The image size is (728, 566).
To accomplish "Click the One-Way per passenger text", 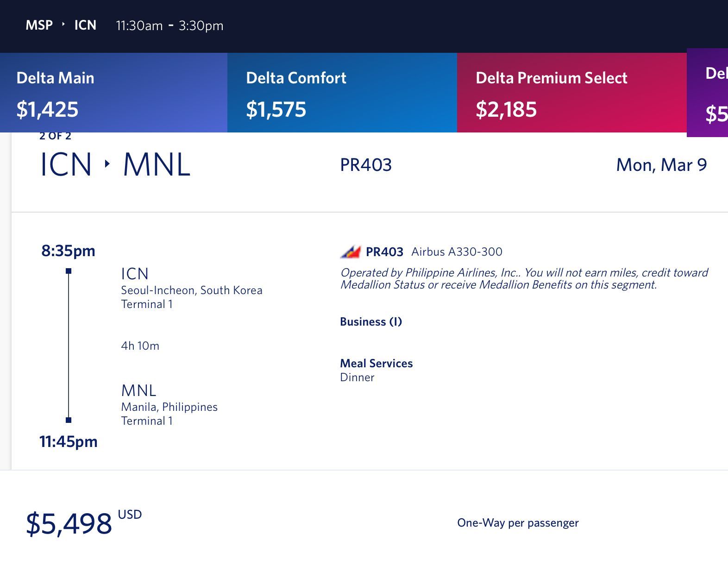I will pyautogui.click(x=518, y=523).
